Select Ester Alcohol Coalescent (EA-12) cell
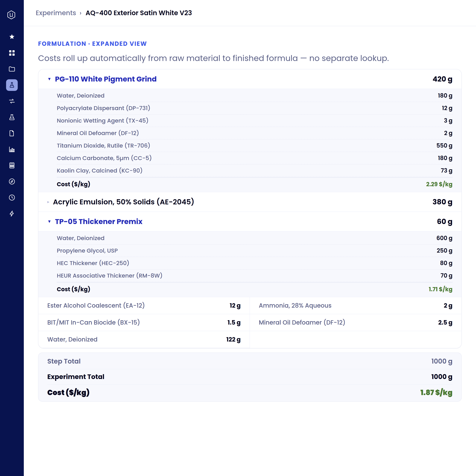476x476 pixels. click(x=144, y=306)
